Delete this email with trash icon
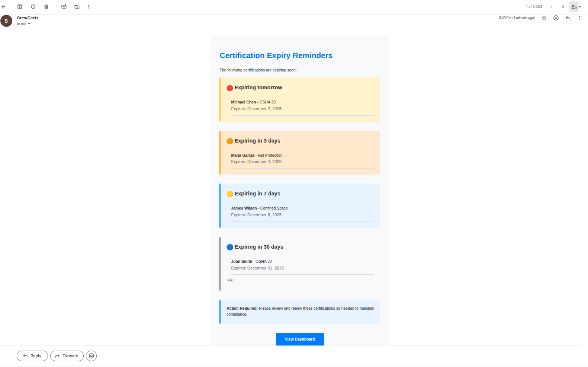 click(x=46, y=7)
